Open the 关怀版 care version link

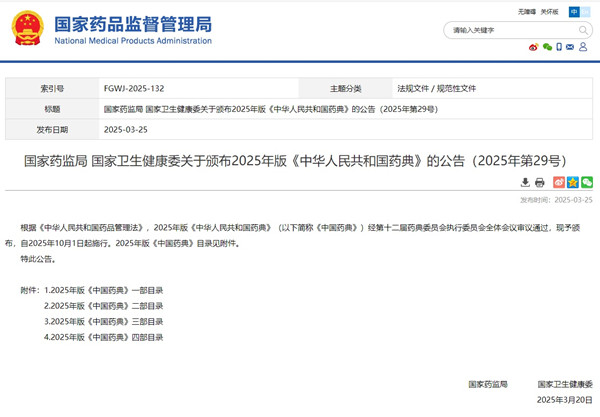549,12
